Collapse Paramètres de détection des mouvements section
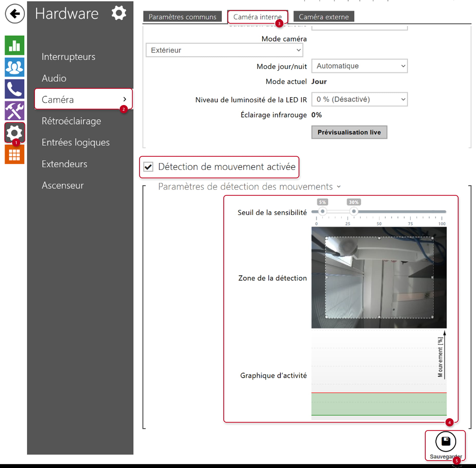 249,187
